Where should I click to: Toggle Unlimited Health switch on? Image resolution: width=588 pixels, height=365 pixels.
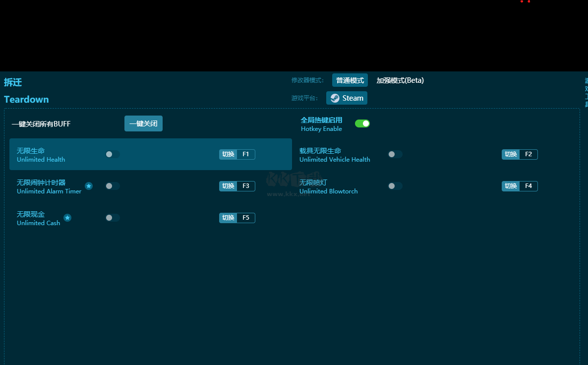pyautogui.click(x=113, y=154)
